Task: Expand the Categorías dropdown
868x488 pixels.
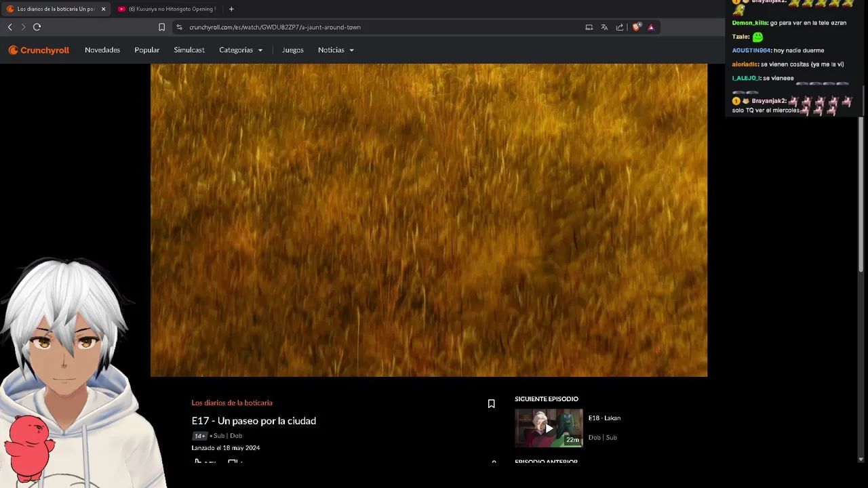Action: pyautogui.click(x=241, y=50)
